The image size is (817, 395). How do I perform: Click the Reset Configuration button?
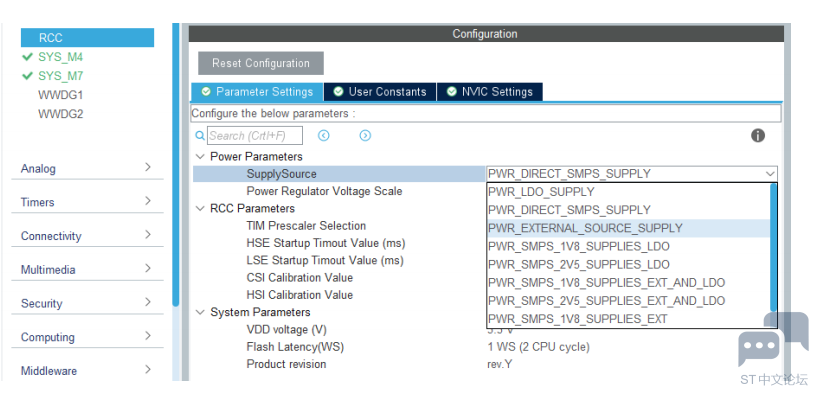tap(261, 63)
